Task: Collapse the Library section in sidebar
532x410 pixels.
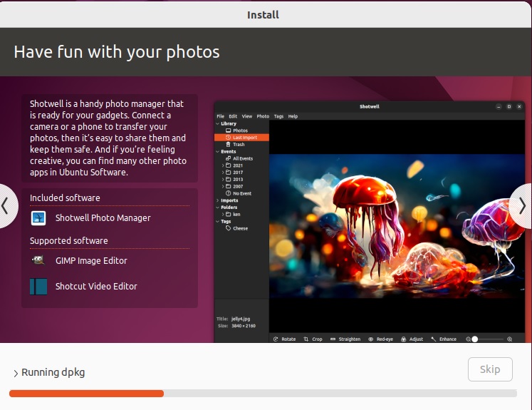Action: coord(217,124)
